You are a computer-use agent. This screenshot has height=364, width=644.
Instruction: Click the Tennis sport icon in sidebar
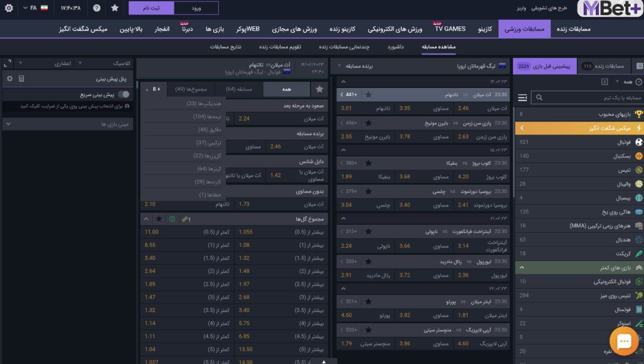point(637,170)
